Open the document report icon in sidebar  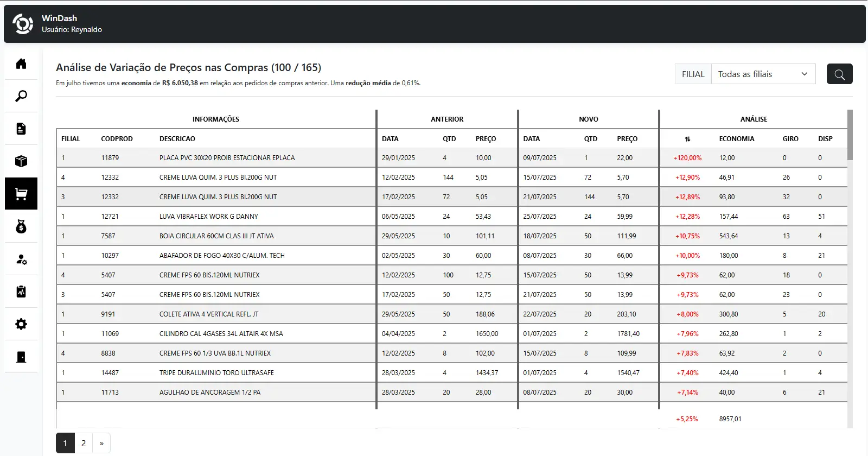[x=21, y=129]
